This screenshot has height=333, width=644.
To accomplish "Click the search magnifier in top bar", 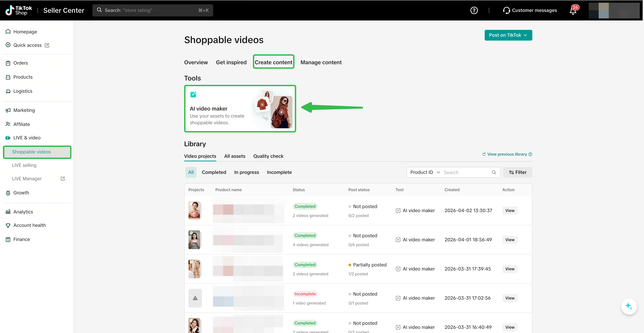I will click(99, 10).
